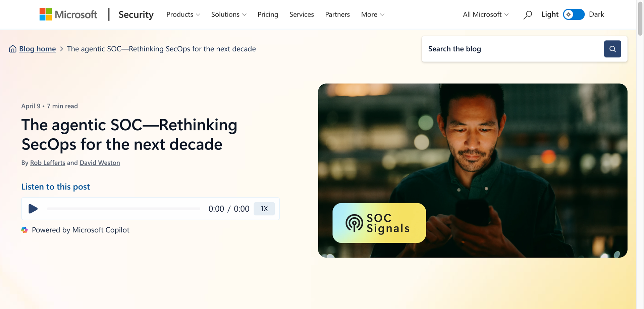Click the SOC Signals podcast badge
Image resolution: width=644 pixels, height=309 pixels.
[x=379, y=223]
